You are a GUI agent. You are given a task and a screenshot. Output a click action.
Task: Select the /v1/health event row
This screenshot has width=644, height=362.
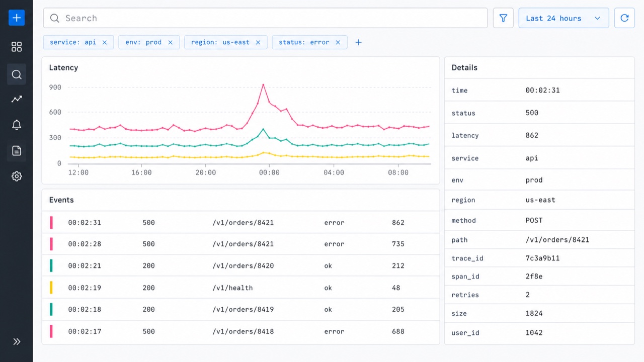coord(240,288)
